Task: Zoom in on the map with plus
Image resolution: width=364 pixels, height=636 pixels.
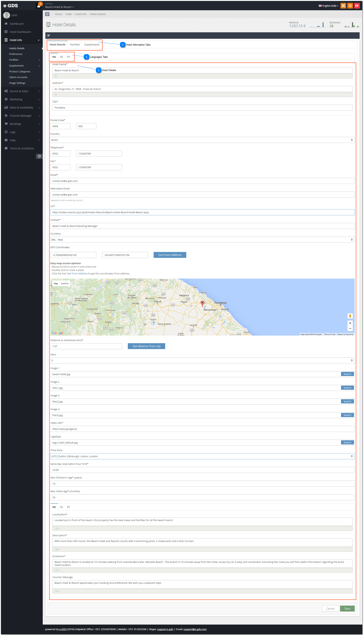Action: tap(350, 323)
